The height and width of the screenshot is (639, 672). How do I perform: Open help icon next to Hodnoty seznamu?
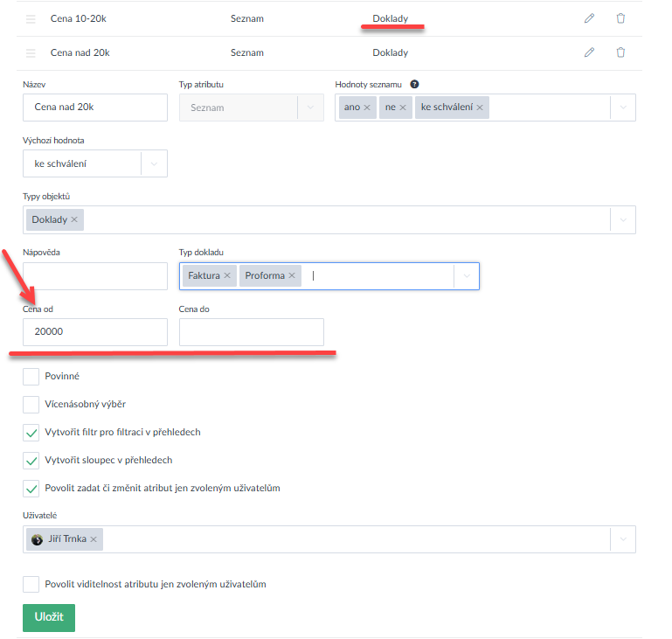point(414,85)
